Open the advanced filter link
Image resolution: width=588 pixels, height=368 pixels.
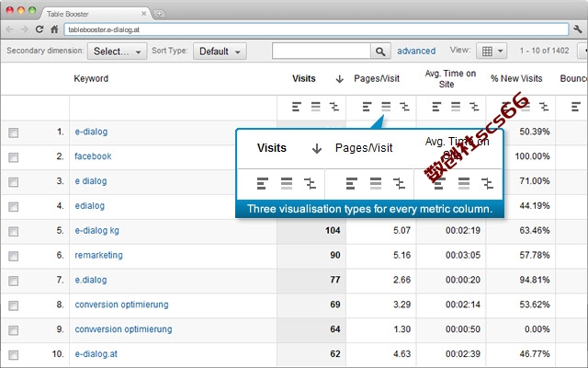[416, 52]
